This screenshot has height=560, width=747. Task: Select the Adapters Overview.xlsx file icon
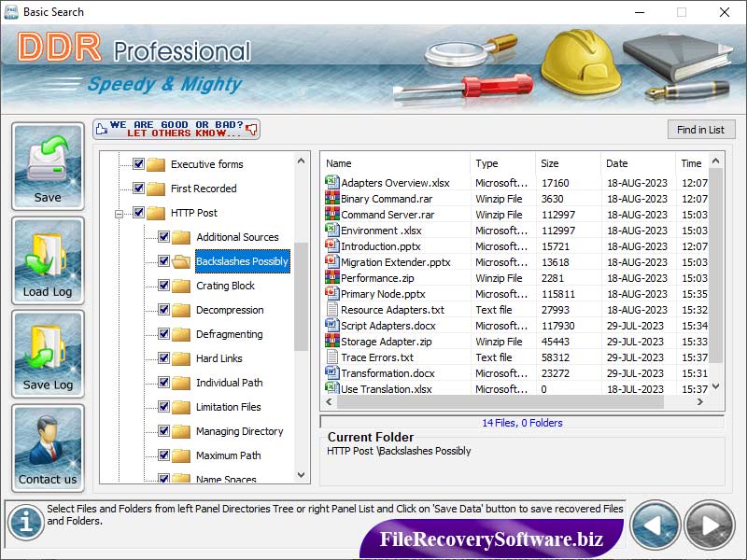pyautogui.click(x=331, y=182)
